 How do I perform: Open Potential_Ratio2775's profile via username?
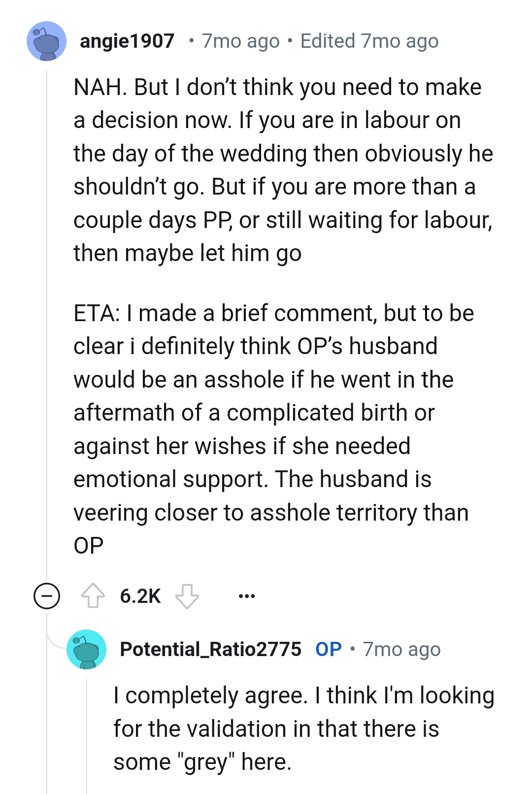tap(210, 649)
